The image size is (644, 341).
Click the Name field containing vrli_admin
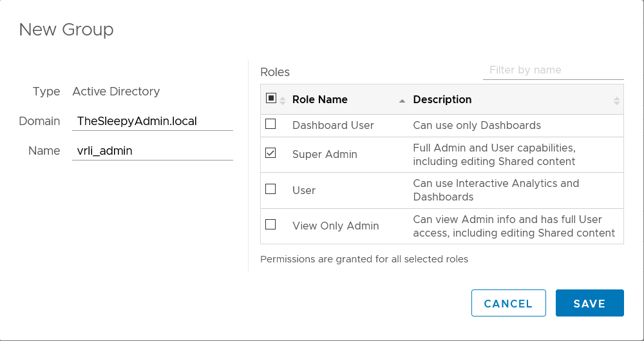tap(152, 151)
